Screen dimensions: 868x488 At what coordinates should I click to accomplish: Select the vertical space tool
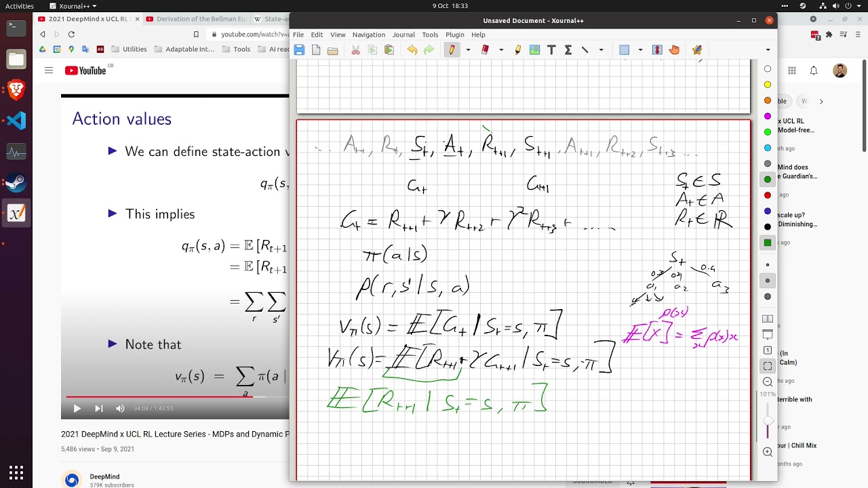(657, 49)
